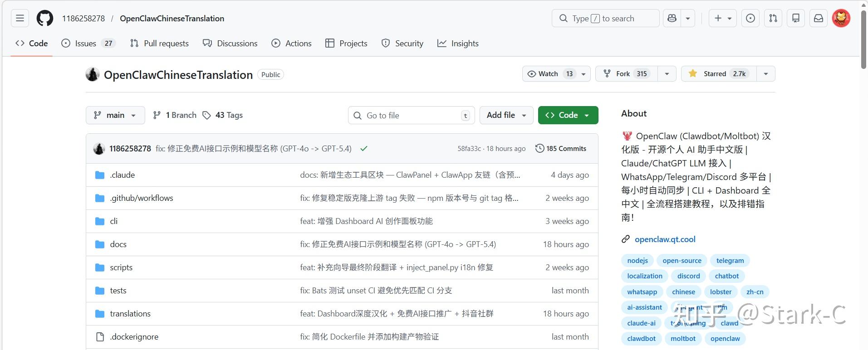Open the green Code dropdown button
The height and width of the screenshot is (350, 868).
click(568, 115)
